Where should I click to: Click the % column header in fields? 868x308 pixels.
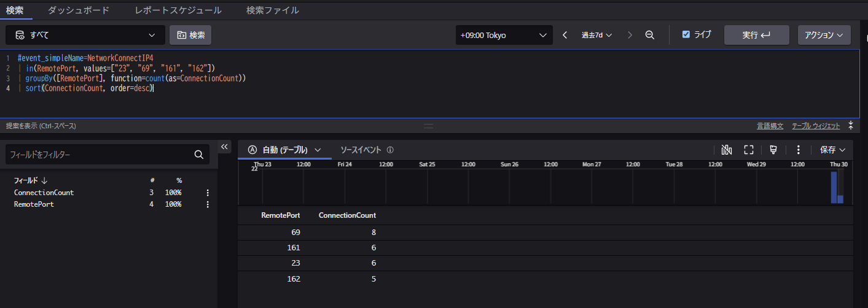(179, 180)
